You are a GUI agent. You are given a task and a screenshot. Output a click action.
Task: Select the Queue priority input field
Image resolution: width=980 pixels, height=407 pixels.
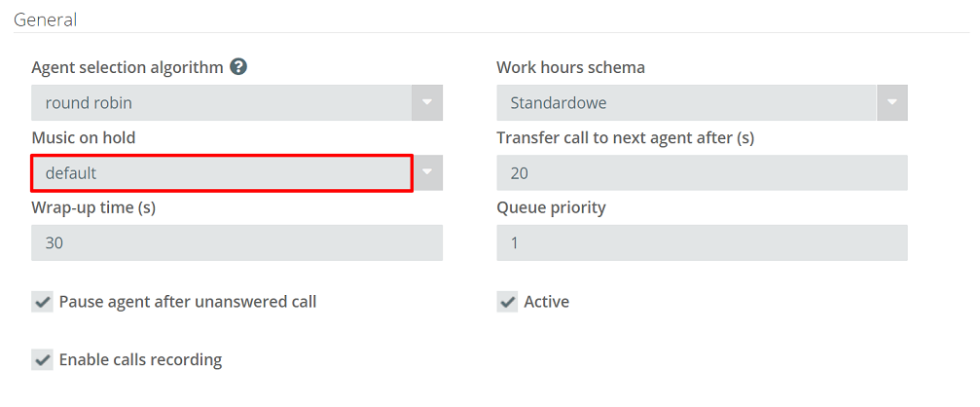703,243
